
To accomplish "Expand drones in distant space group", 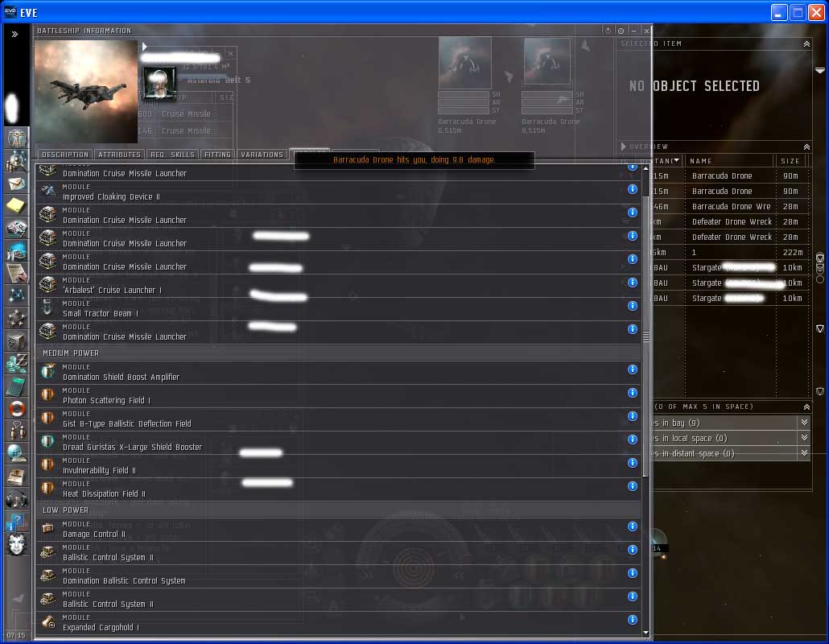I will pos(804,453).
